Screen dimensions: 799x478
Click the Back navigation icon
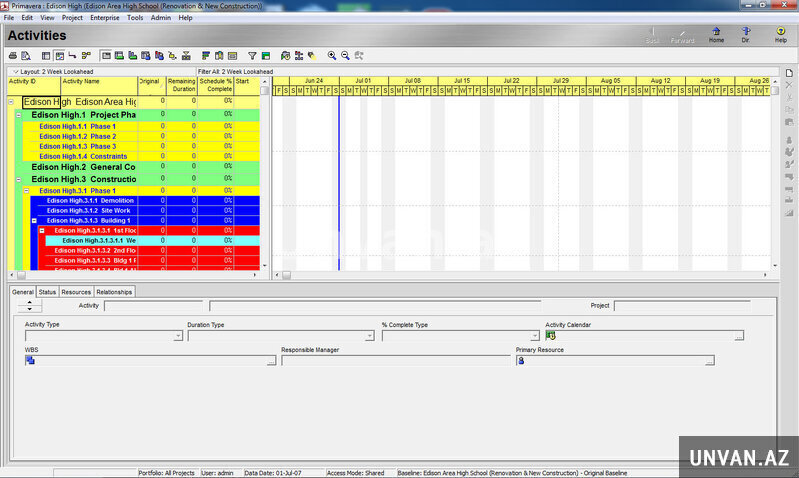click(x=652, y=35)
